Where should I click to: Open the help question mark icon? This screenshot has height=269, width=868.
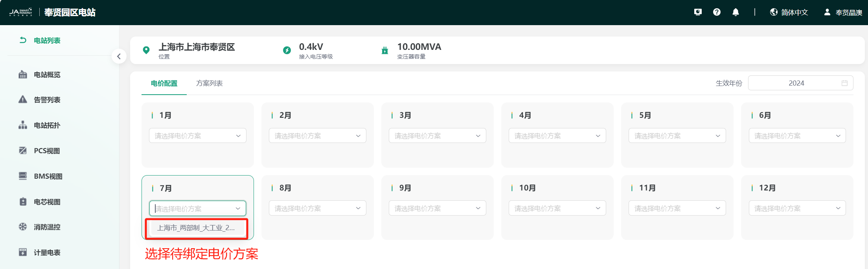[x=717, y=12]
